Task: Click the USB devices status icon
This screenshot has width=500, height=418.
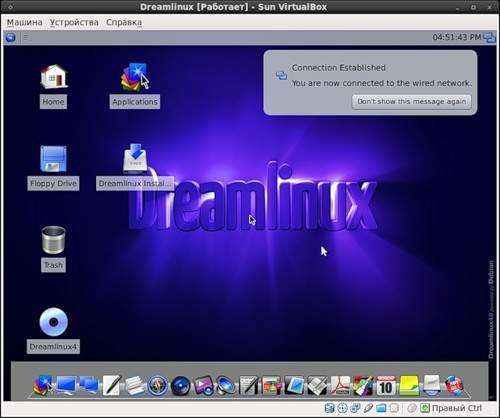Action: pyautogui.click(x=368, y=408)
